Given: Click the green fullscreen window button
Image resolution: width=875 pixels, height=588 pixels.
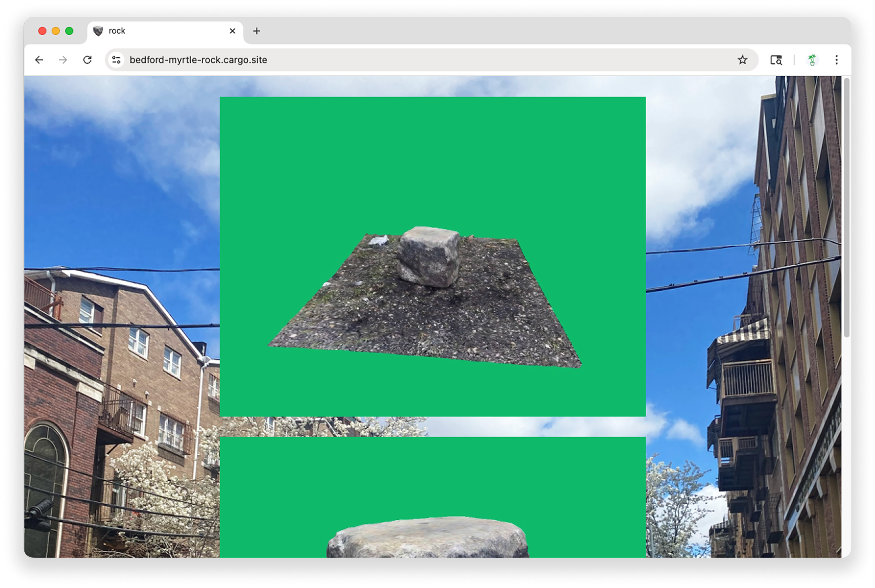Looking at the screenshot, I should pyautogui.click(x=69, y=31).
